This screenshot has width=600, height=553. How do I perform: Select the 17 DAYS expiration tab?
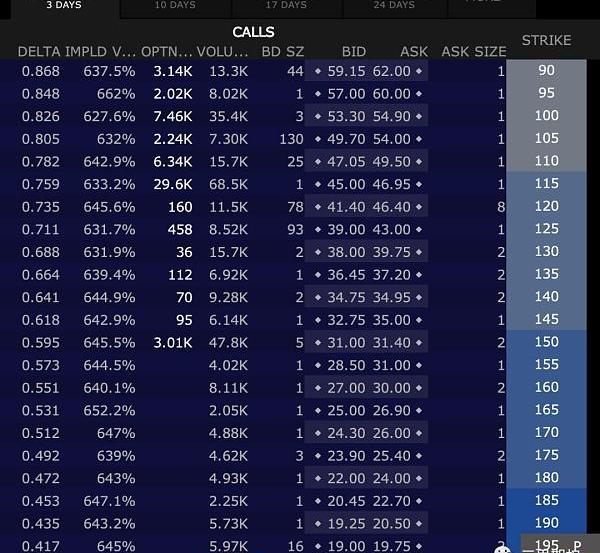286,6
